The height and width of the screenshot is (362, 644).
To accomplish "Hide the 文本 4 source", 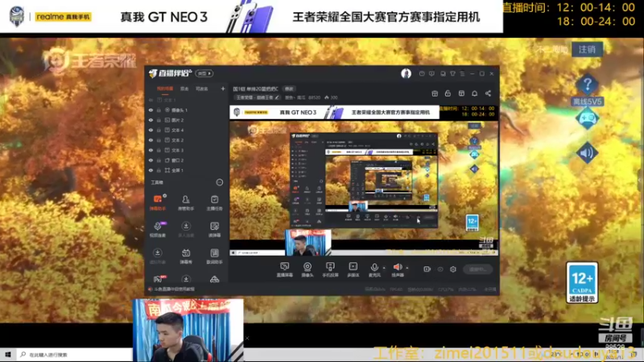I will tap(151, 130).
